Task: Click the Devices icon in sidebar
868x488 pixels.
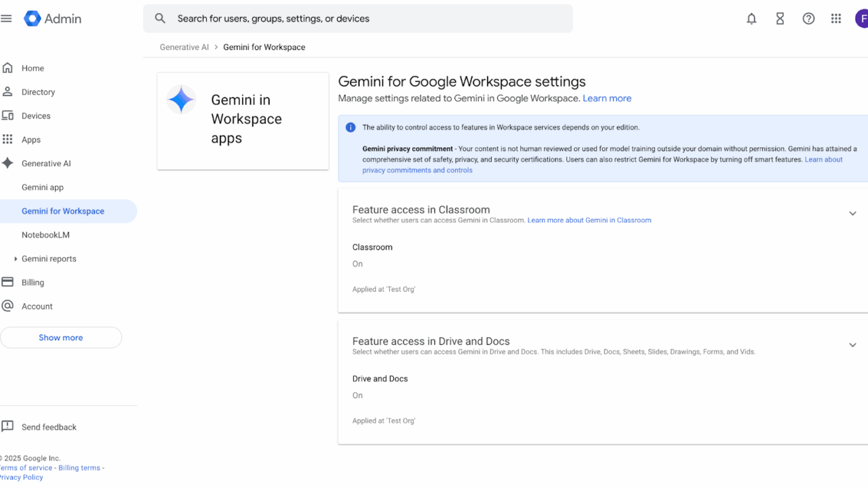Action: [7, 115]
